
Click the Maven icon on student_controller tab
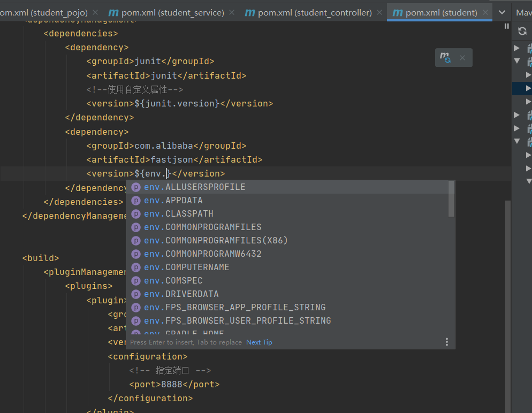[x=250, y=12]
